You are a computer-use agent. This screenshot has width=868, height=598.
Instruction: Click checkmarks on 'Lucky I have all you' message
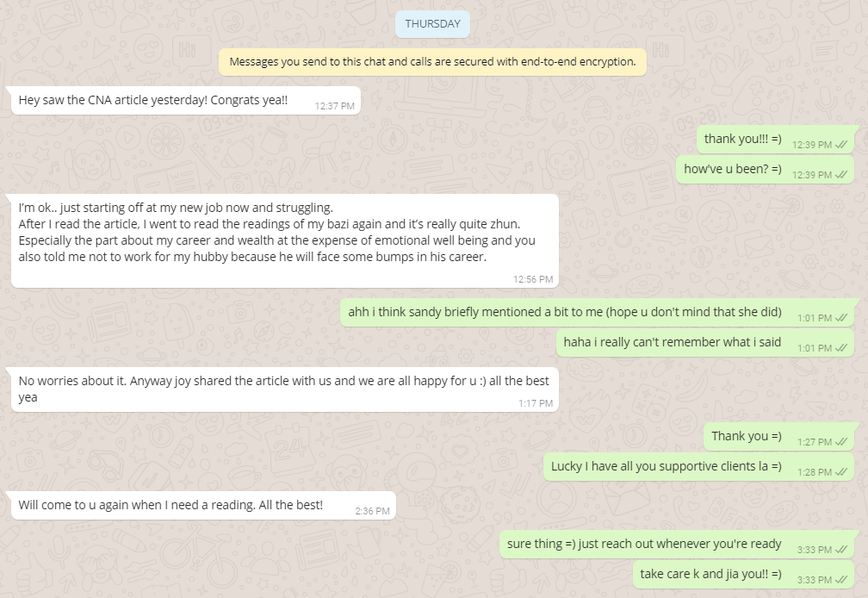pyautogui.click(x=841, y=471)
